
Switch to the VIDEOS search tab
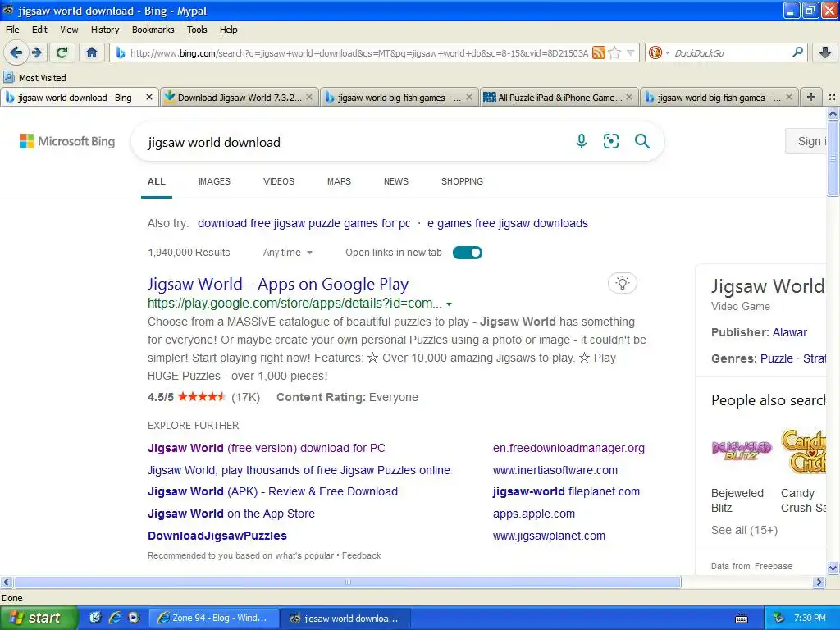[x=279, y=181]
